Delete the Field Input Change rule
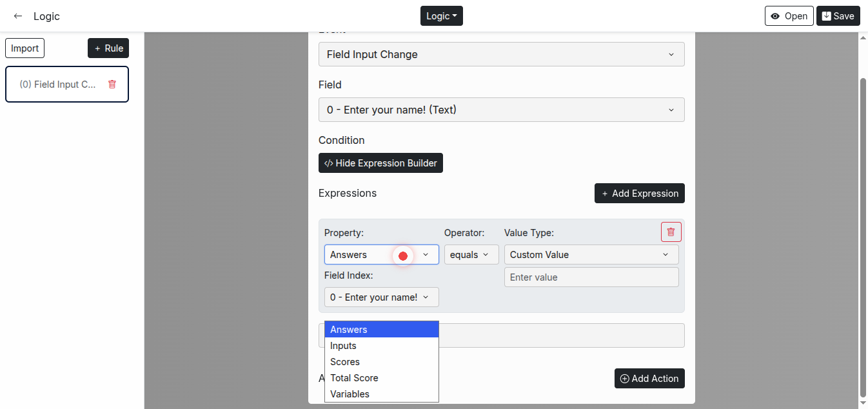 click(112, 85)
